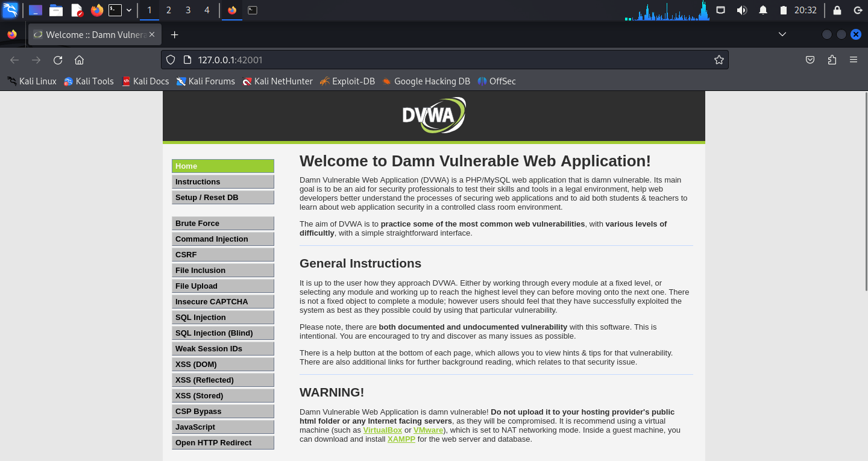Open the Google Hacking DB bookmark
The height and width of the screenshot is (461, 868).
click(x=426, y=81)
